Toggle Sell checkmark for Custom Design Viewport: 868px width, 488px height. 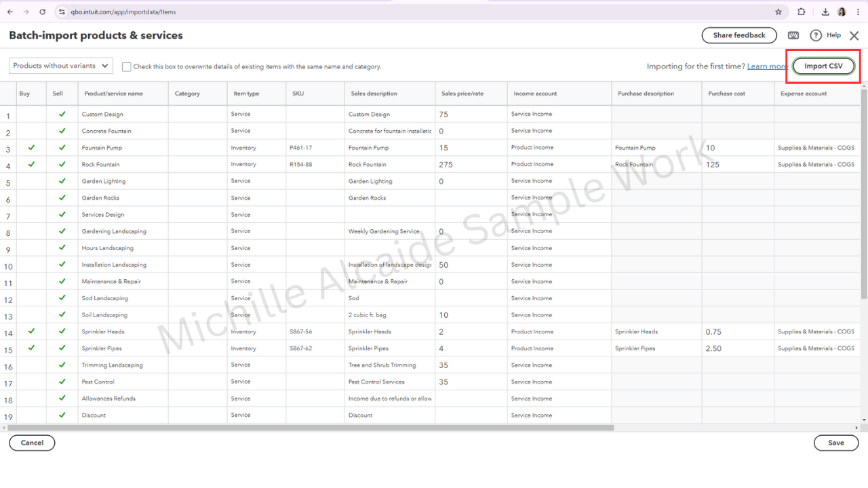62,114
